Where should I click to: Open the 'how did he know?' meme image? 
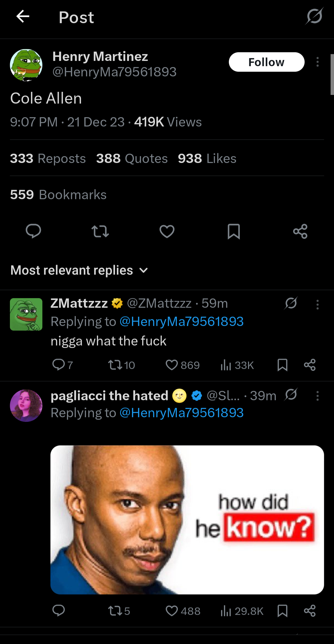(x=187, y=520)
